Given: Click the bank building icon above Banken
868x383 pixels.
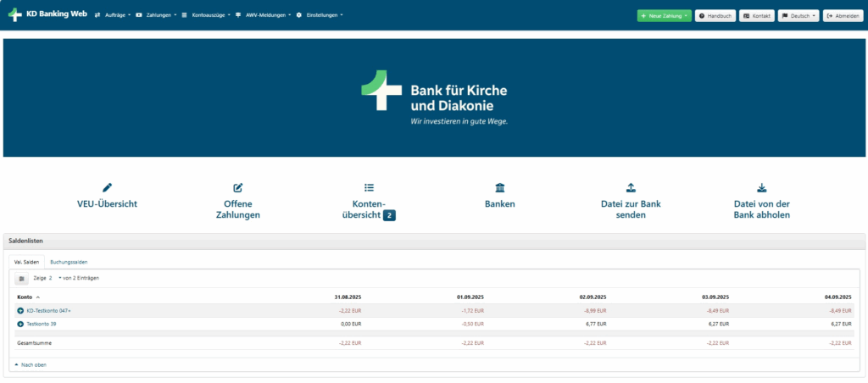Looking at the screenshot, I should click(500, 187).
